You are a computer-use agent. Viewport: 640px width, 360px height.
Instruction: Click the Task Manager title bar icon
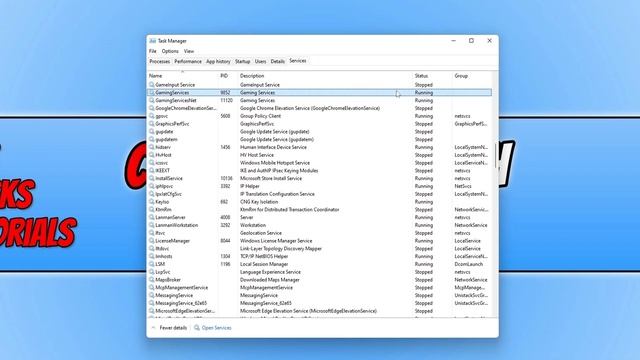point(153,41)
